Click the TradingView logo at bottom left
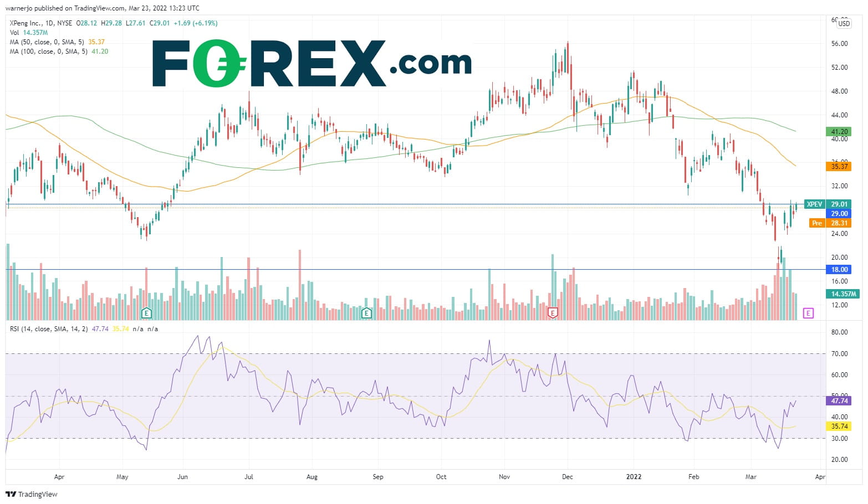Image resolution: width=868 pixels, height=504 pixels. [x=32, y=494]
